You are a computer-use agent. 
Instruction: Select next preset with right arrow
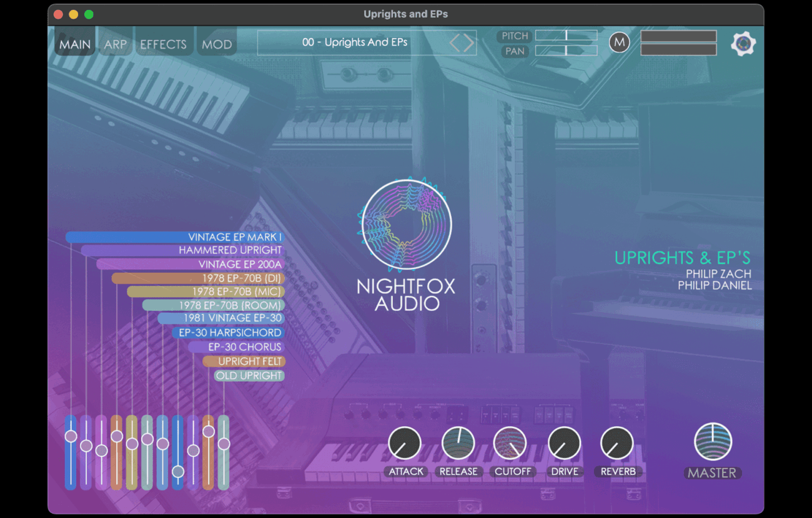coord(469,43)
